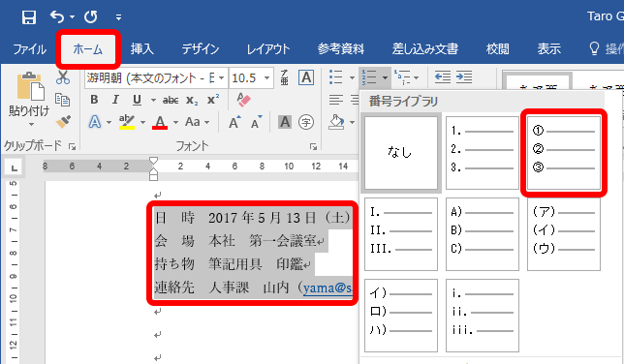624x364 pixels.
Task: Toggle strikethrough abc formatting
Action: click(x=171, y=101)
